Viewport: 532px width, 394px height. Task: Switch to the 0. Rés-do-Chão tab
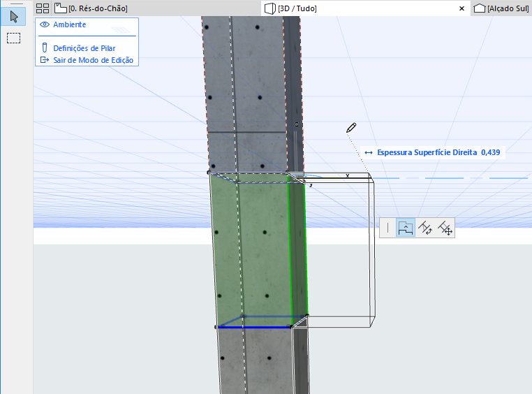click(98, 8)
